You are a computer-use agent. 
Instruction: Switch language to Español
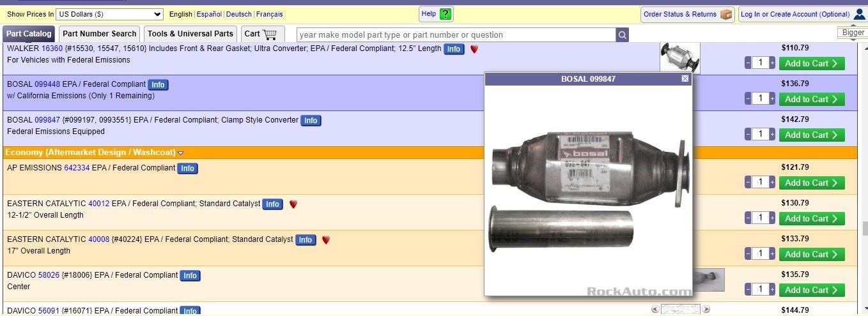coord(209,14)
